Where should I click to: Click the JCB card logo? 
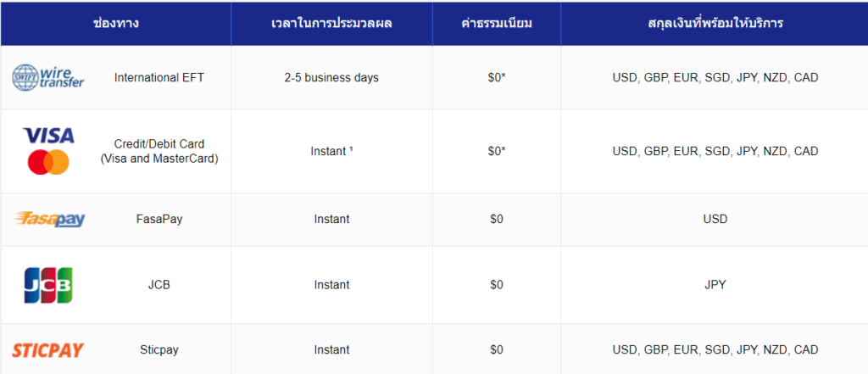point(48,285)
